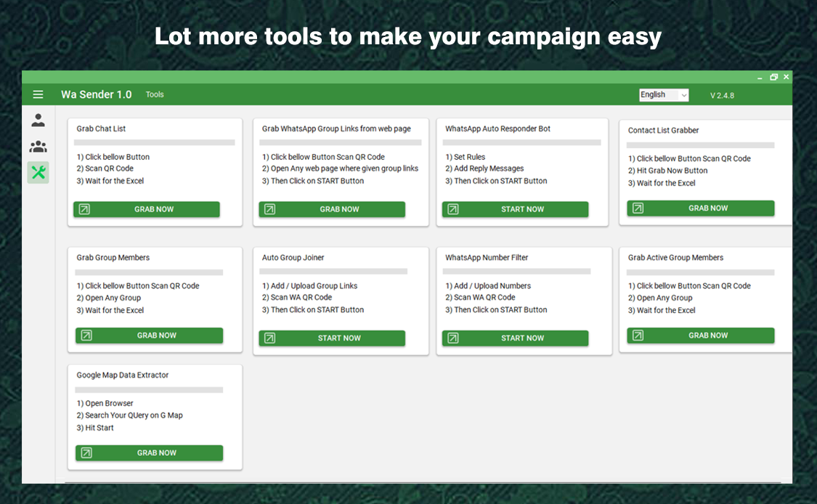
Task: Click the V 2.4.8 version label
Action: click(722, 95)
